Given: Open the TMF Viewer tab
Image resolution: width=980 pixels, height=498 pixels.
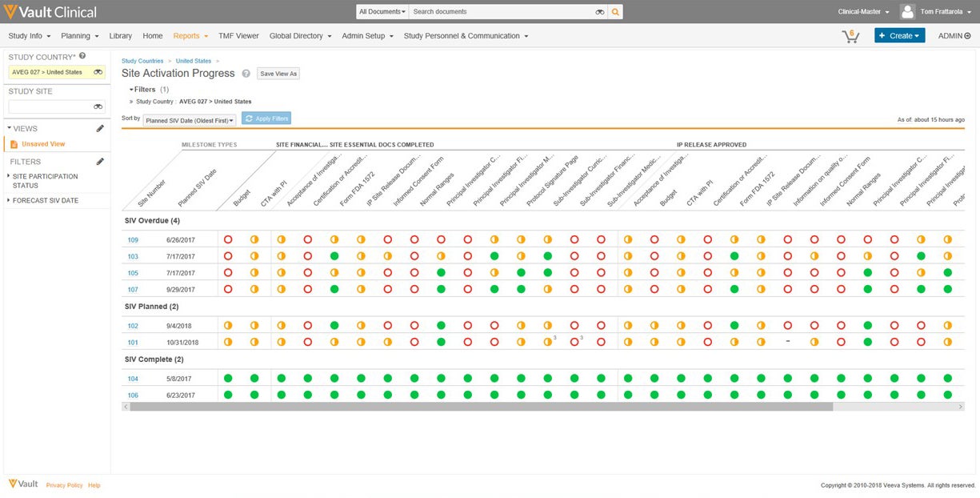Looking at the screenshot, I should [238, 36].
